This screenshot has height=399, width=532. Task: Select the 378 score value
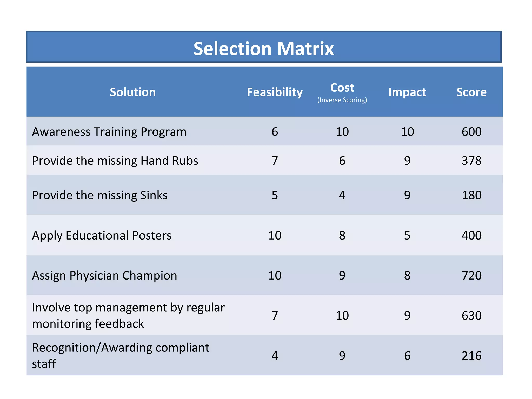click(471, 161)
